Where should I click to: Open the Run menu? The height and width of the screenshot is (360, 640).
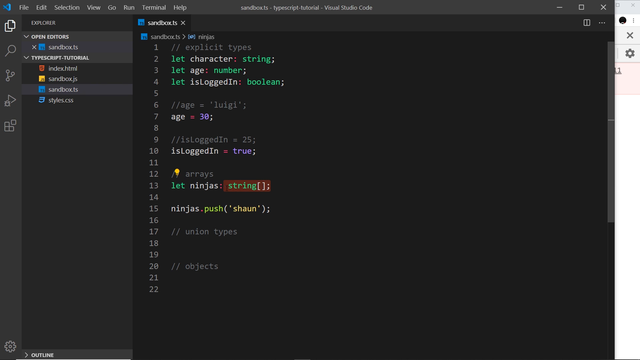[129, 7]
